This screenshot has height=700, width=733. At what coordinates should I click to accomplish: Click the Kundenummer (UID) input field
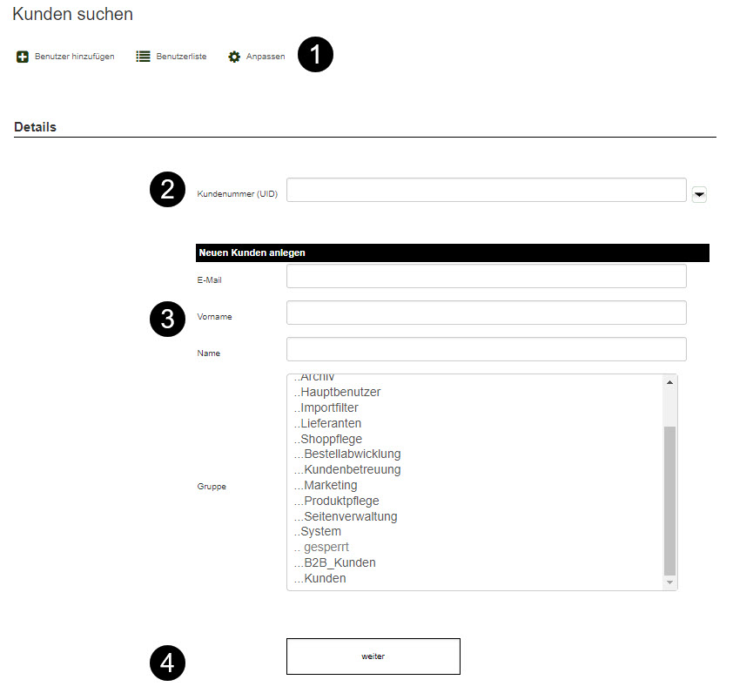pyautogui.click(x=486, y=190)
